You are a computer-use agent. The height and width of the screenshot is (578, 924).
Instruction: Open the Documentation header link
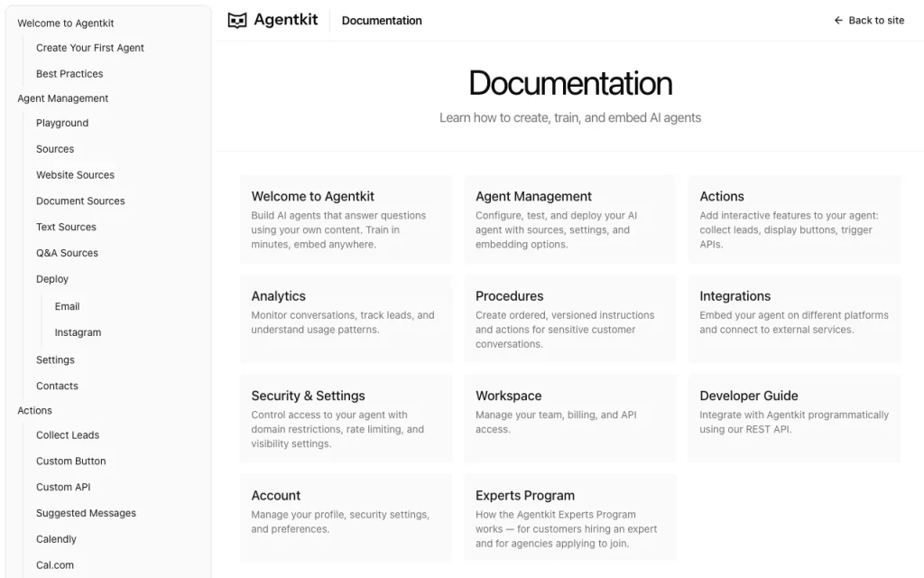pos(382,21)
